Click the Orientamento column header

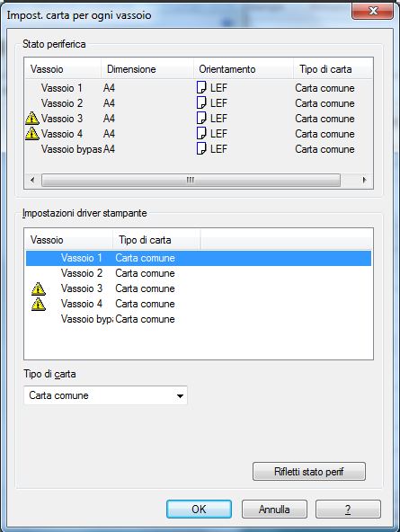pos(244,69)
